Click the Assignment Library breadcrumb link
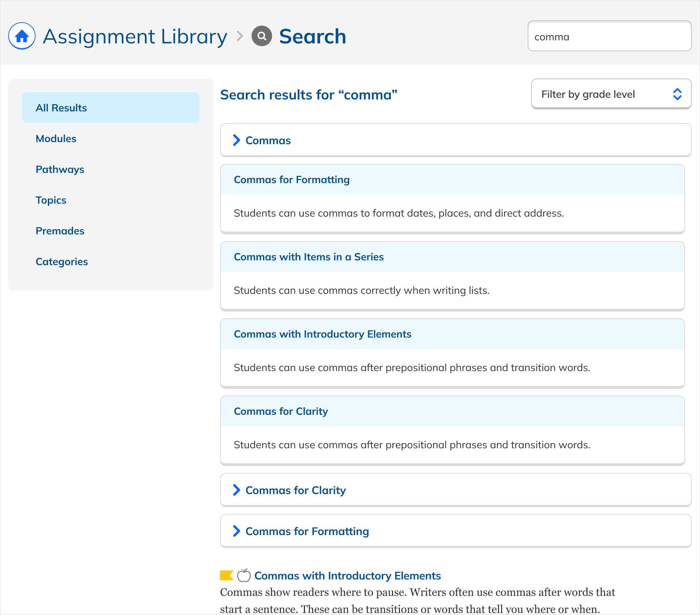Viewport: 700px width, 615px height. 135,37
